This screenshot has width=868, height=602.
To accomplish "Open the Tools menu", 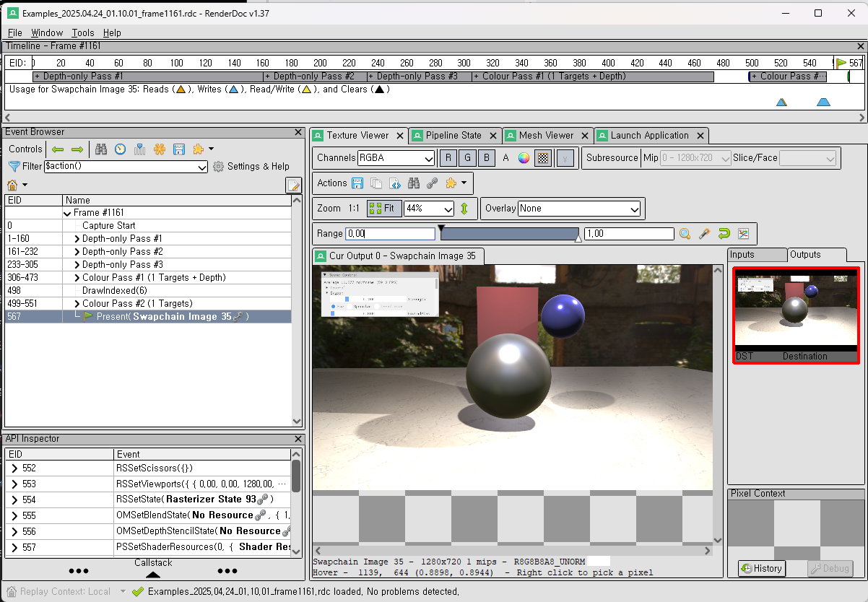I will 83,32.
